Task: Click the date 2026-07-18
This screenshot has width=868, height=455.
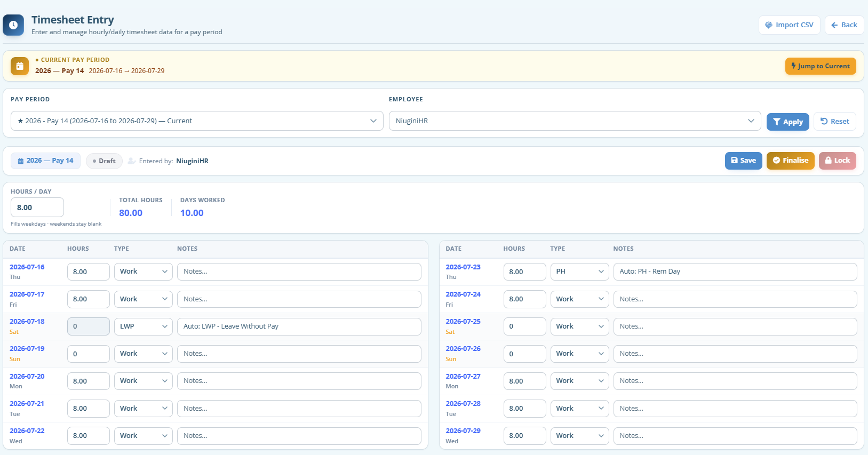Action: click(x=27, y=322)
